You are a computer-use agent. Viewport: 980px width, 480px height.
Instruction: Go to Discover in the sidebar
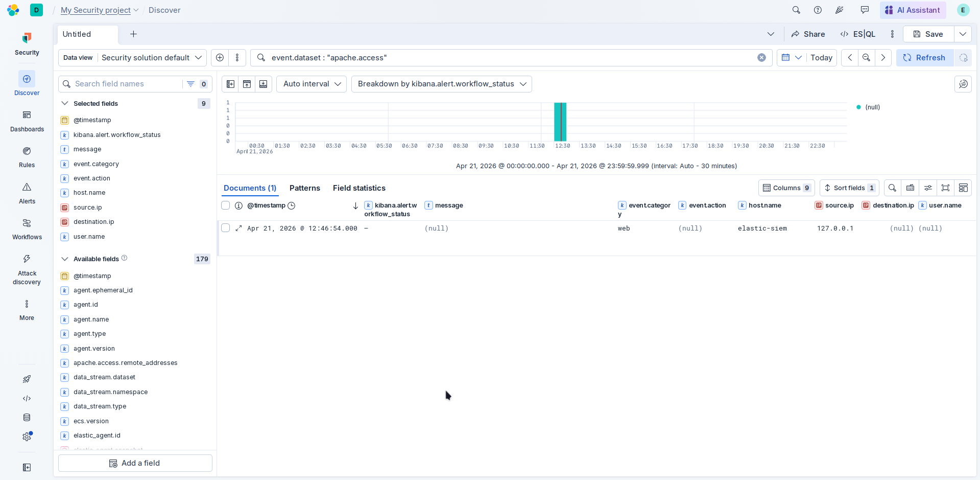(x=27, y=84)
